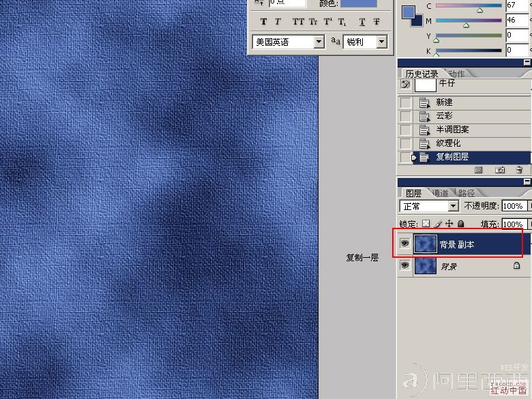The height and width of the screenshot is (399, 532).
Task: Toggle superscript text style
Action: 328,22
